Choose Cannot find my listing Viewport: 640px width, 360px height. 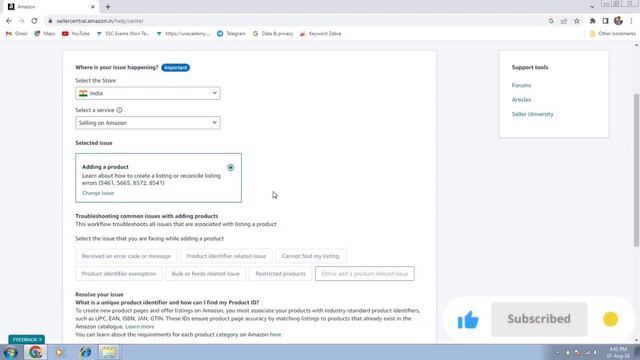pyautogui.click(x=311, y=256)
